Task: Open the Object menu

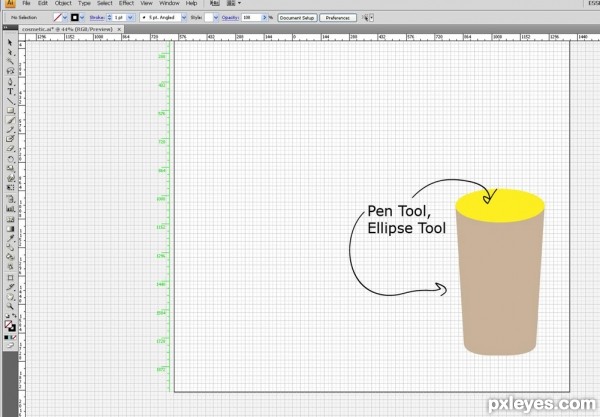Action: coord(63,3)
